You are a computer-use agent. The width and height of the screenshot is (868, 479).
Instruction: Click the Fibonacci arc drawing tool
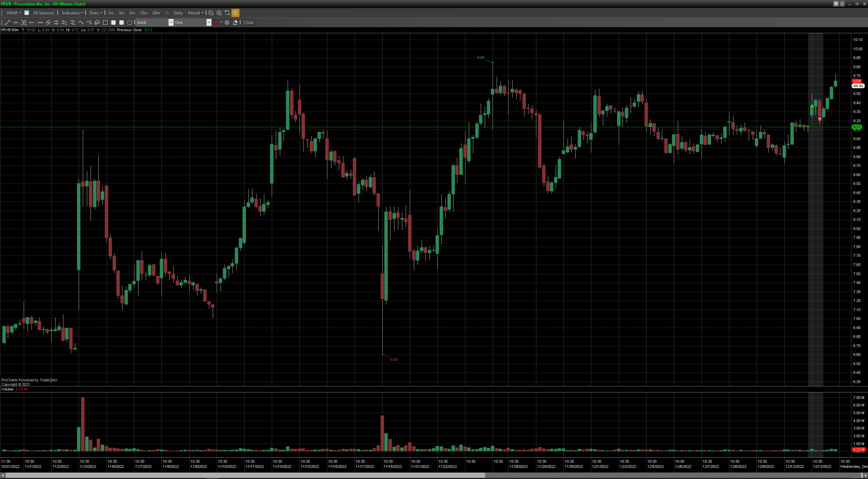(97, 23)
